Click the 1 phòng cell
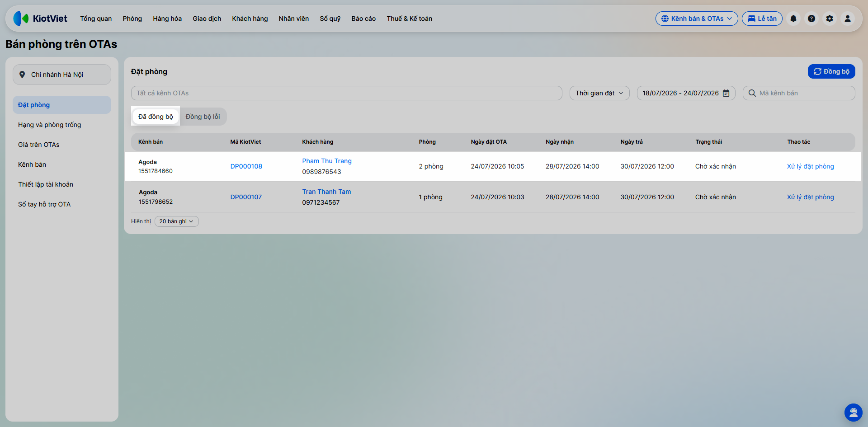868x427 pixels. (x=430, y=197)
